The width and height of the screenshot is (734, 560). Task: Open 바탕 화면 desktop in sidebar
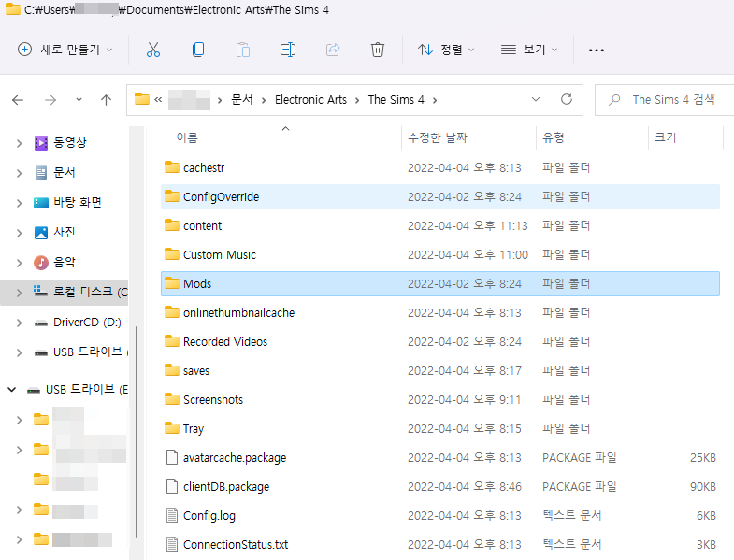tap(67, 202)
